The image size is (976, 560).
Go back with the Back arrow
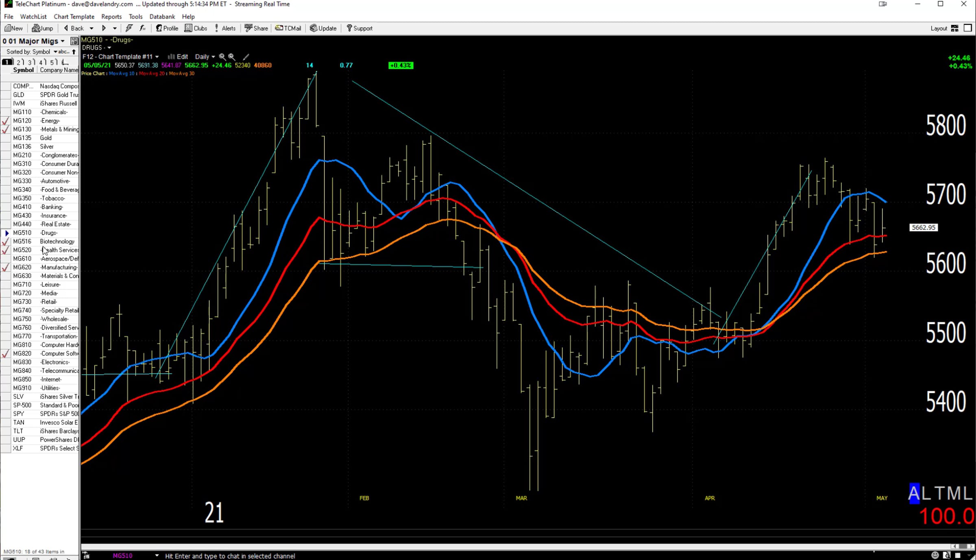click(74, 28)
